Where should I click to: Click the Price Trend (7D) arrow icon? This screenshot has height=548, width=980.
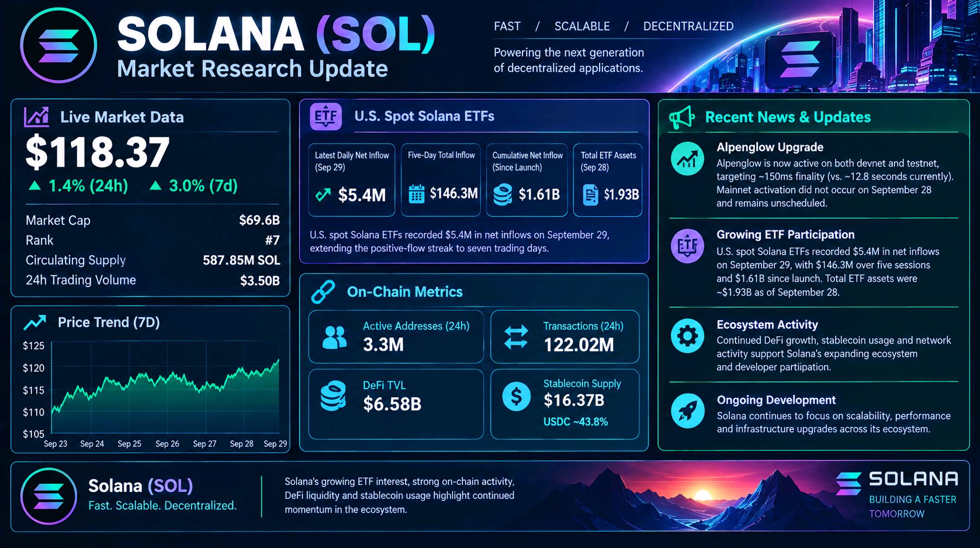click(35, 322)
